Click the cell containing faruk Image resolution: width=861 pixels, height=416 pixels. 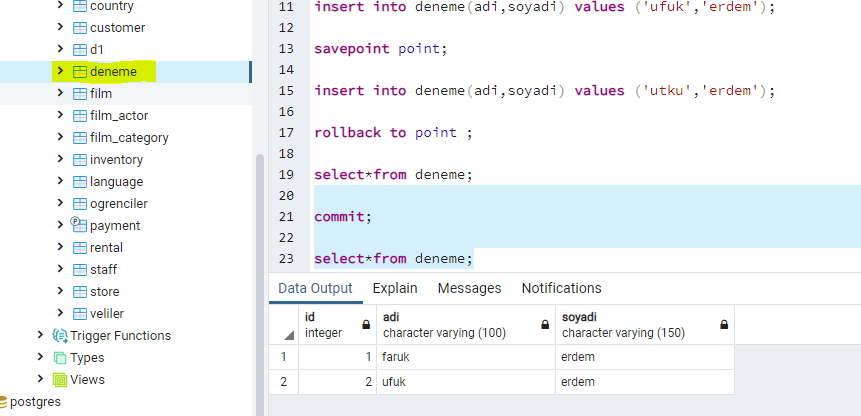click(466, 357)
